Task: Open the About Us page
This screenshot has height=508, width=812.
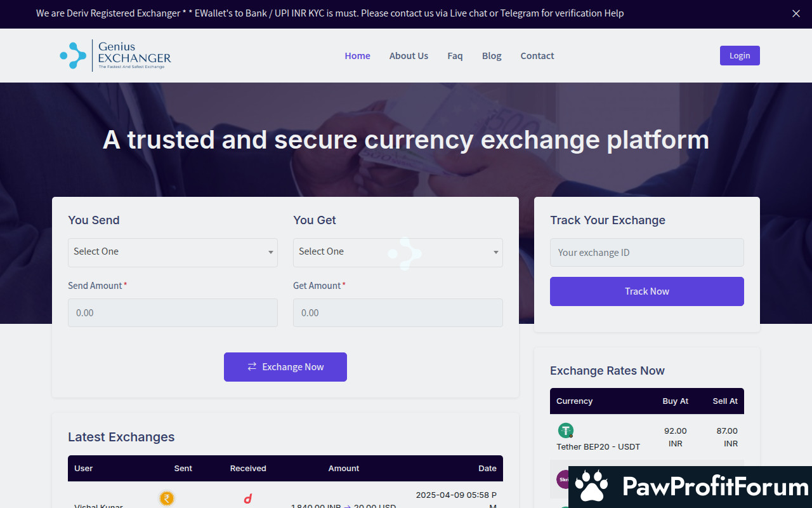Action: [409, 56]
